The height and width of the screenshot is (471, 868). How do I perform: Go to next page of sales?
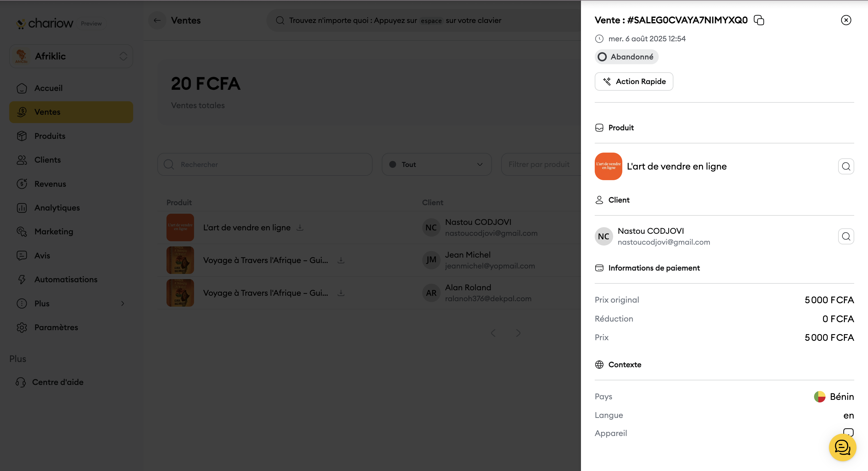point(518,333)
